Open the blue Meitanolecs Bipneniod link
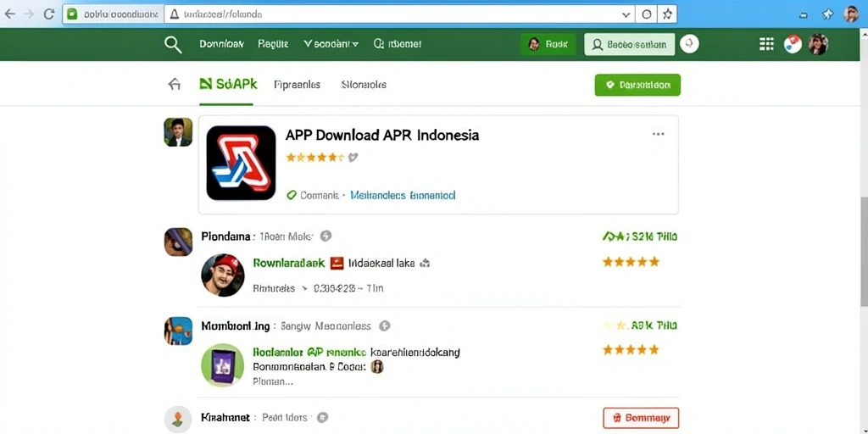868x434 pixels. 403,196
